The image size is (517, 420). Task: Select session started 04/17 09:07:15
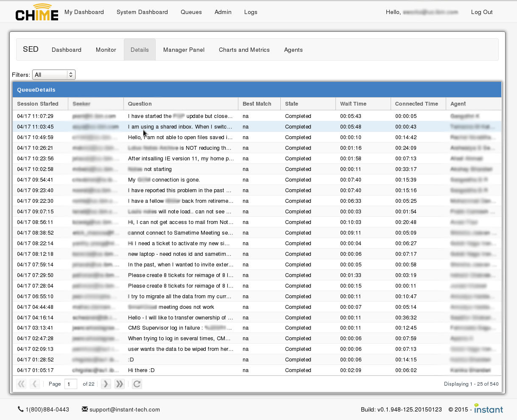pos(35,212)
